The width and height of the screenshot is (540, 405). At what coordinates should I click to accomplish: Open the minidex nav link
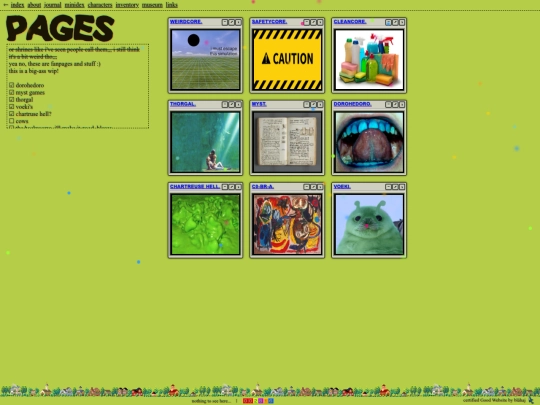point(74,5)
